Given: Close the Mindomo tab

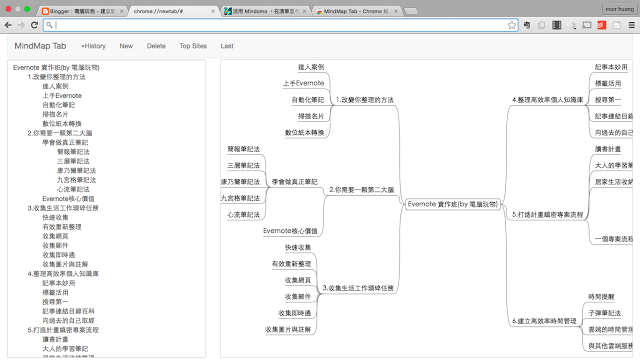Looking at the screenshot, I should (x=304, y=11).
